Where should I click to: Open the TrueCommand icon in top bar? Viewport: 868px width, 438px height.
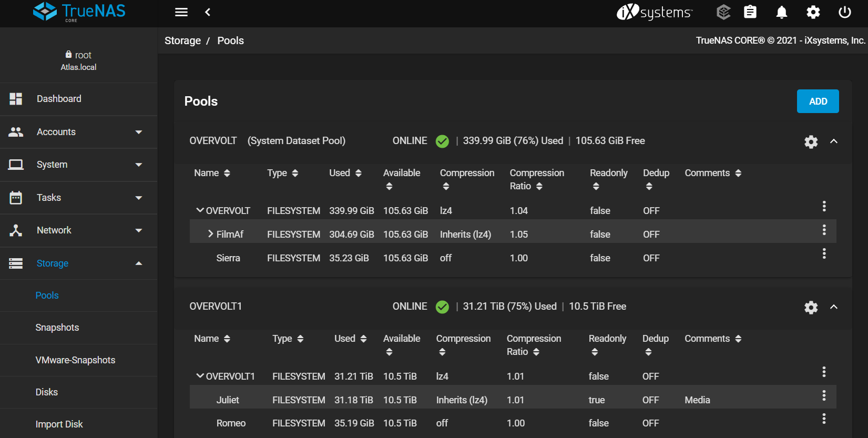pyautogui.click(x=724, y=12)
